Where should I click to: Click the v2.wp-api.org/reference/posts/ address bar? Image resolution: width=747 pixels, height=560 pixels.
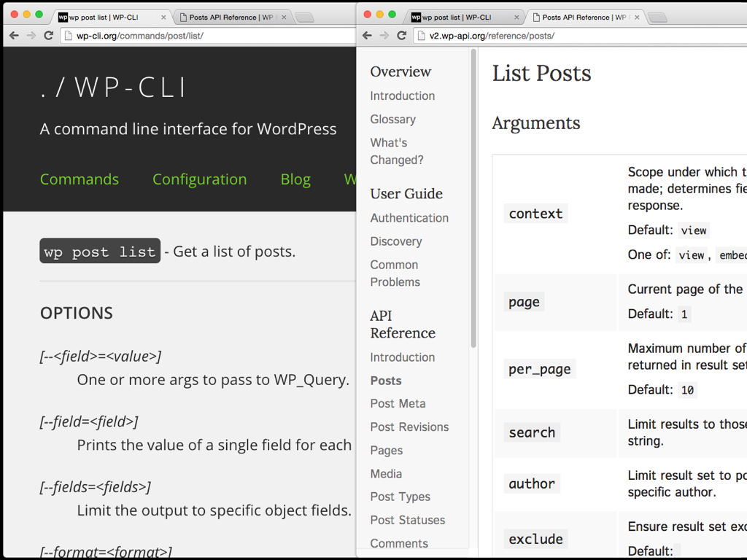coord(580,36)
